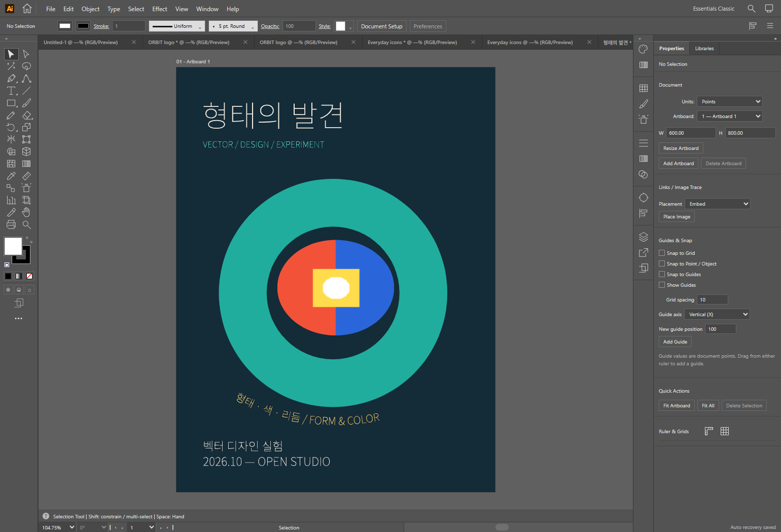Toggle the grid icon beside Ruler & Grids
781x532 pixels.
(x=725, y=431)
